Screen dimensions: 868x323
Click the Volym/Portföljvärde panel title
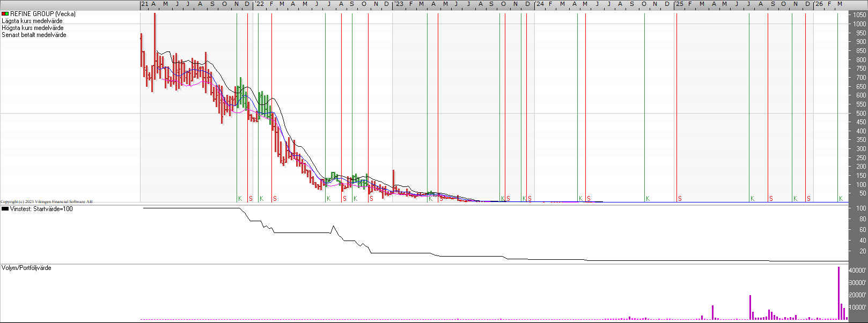click(26, 268)
